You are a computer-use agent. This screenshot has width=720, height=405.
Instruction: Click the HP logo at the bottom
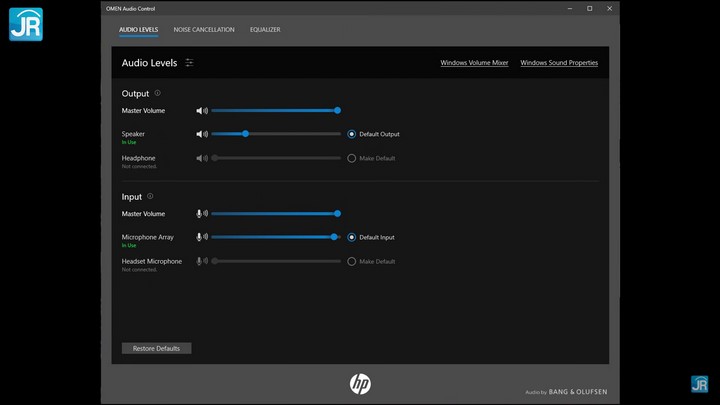360,384
